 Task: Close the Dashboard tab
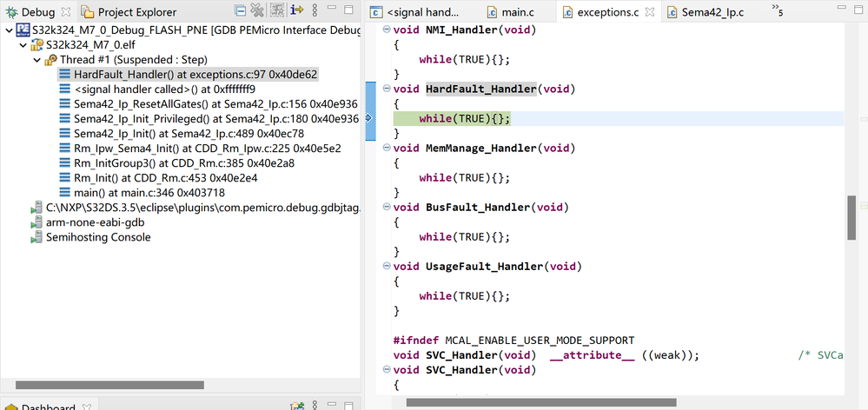(85, 407)
